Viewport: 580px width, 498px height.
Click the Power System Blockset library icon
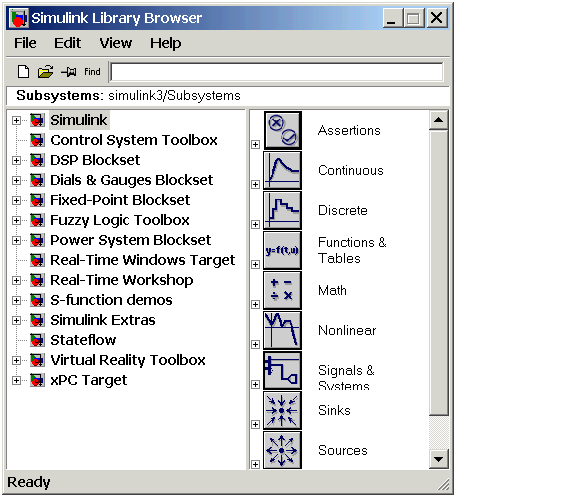[x=38, y=240]
